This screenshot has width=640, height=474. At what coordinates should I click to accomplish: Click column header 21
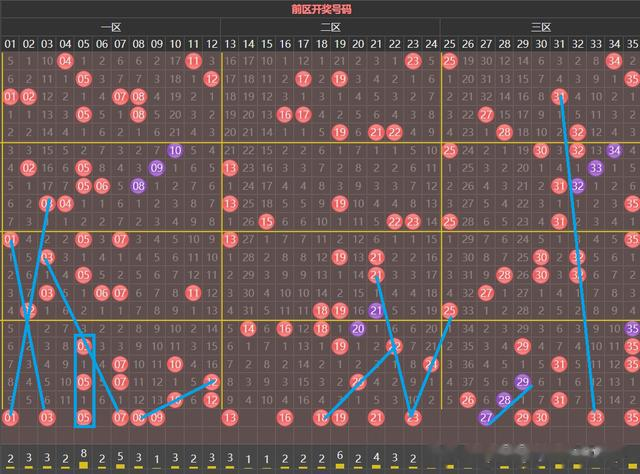(376, 44)
